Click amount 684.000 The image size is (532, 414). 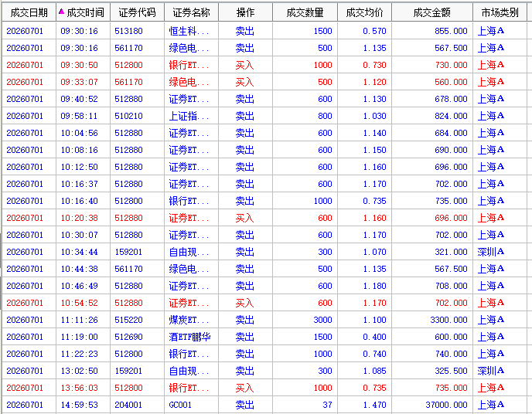tap(451, 133)
